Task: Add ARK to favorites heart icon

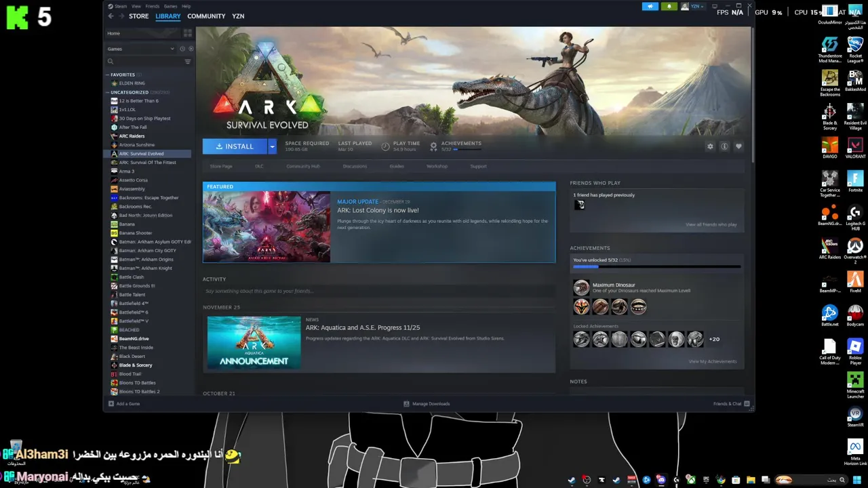Action: tap(738, 146)
